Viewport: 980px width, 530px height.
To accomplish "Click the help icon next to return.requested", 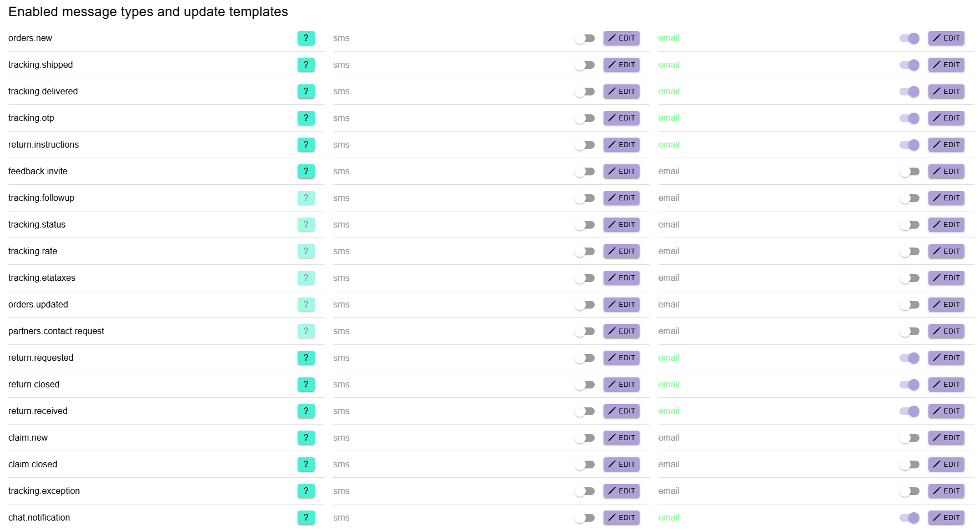I will (306, 358).
